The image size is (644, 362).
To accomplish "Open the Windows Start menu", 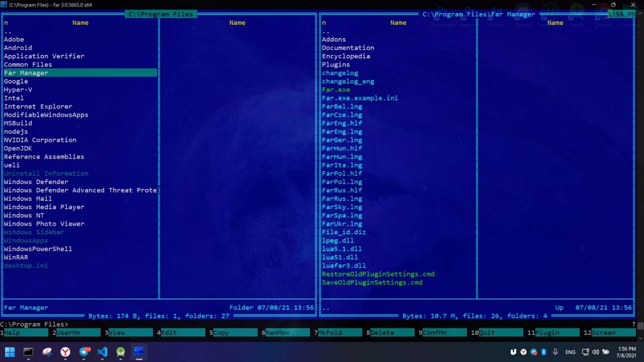I will click(10, 352).
